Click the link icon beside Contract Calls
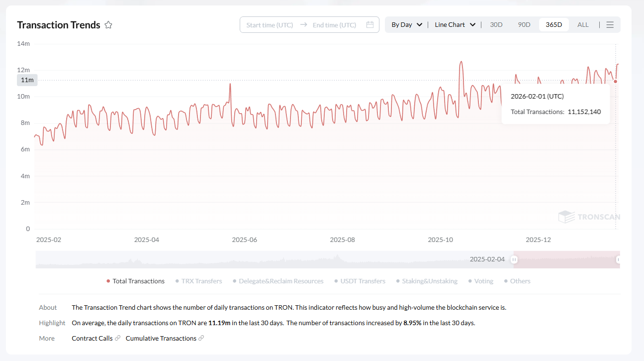This screenshot has width=644, height=361. (x=117, y=338)
